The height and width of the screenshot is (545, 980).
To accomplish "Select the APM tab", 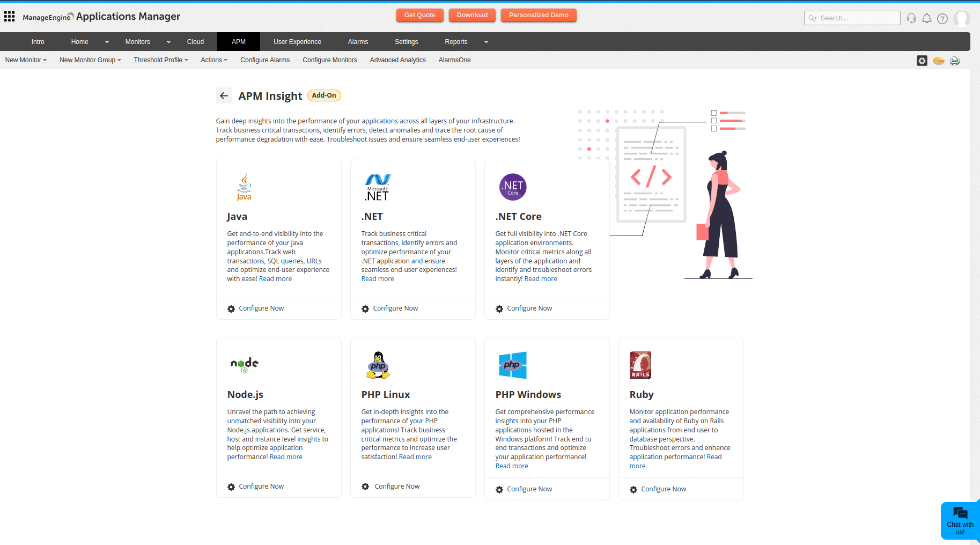I will [x=239, y=42].
